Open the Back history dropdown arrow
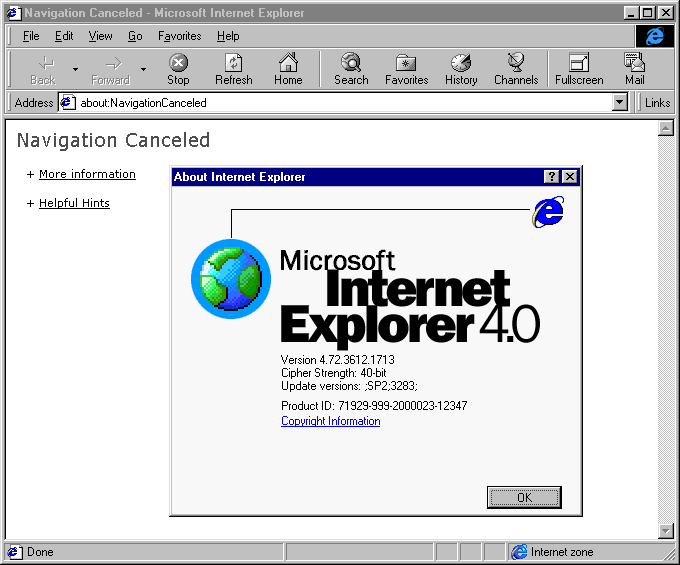Screen dimensions: 680x565 coord(75,69)
